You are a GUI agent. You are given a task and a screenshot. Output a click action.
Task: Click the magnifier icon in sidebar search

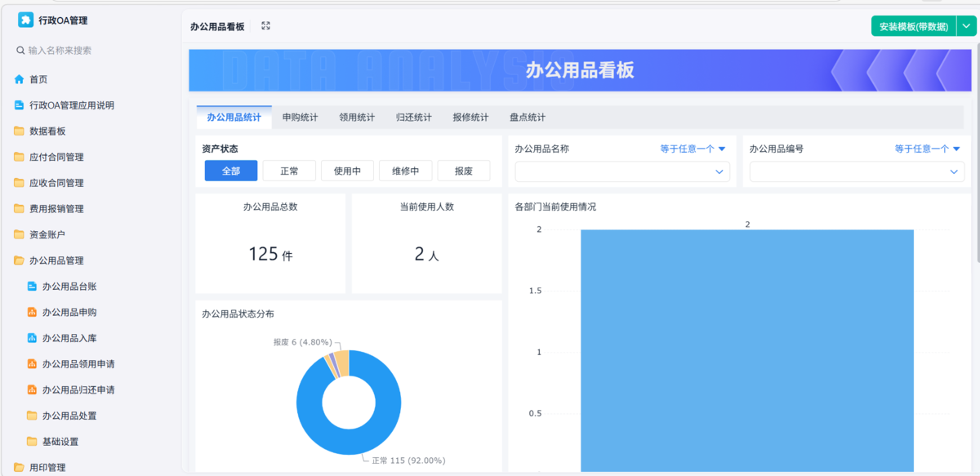pyautogui.click(x=19, y=51)
